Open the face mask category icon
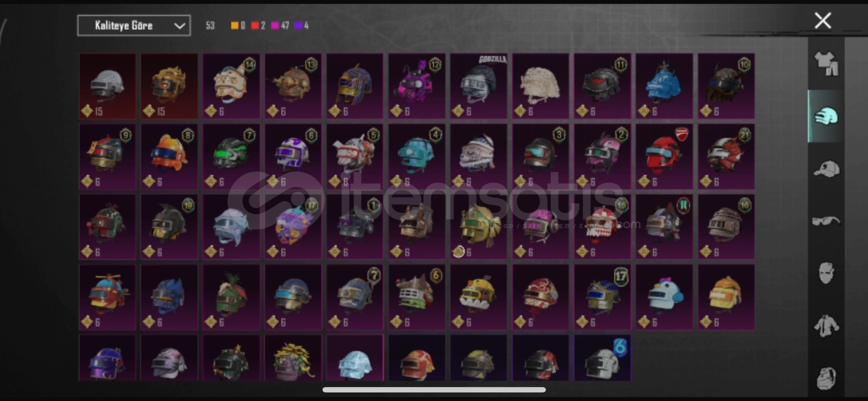The image size is (868, 401). pos(826,273)
